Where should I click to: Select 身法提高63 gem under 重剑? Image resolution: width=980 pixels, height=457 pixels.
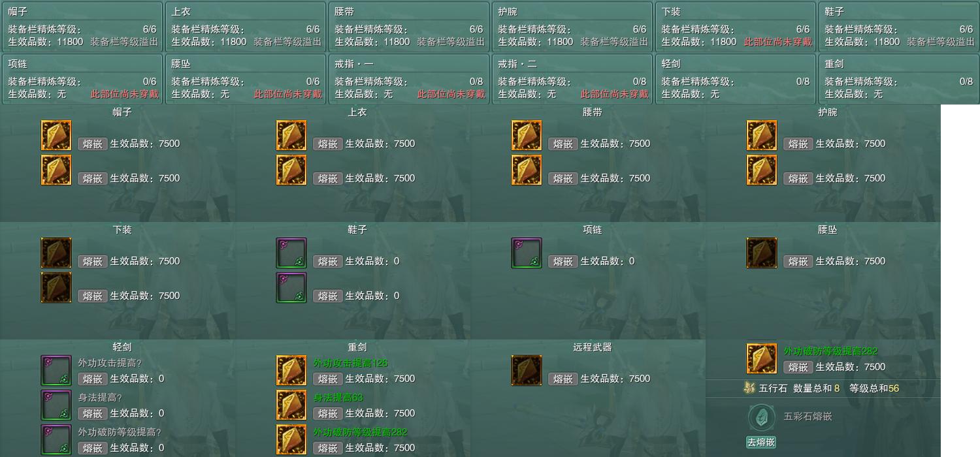(x=291, y=405)
